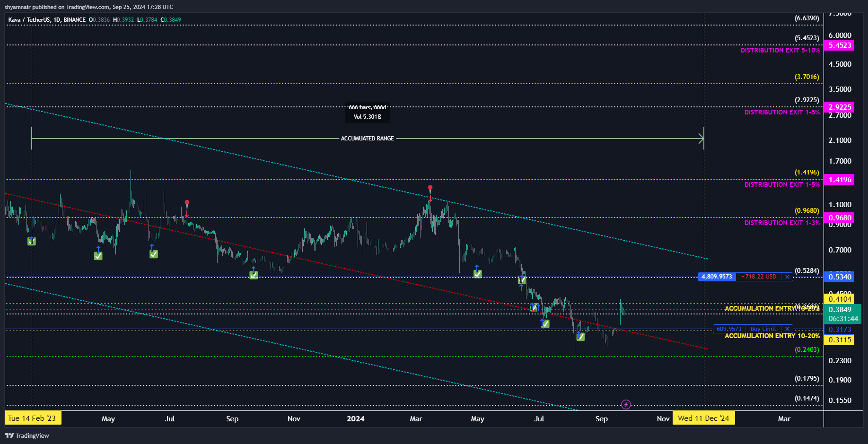Click 6.0000 on the price axis
The width and height of the screenshot is (868, 444).
(840, 35)
